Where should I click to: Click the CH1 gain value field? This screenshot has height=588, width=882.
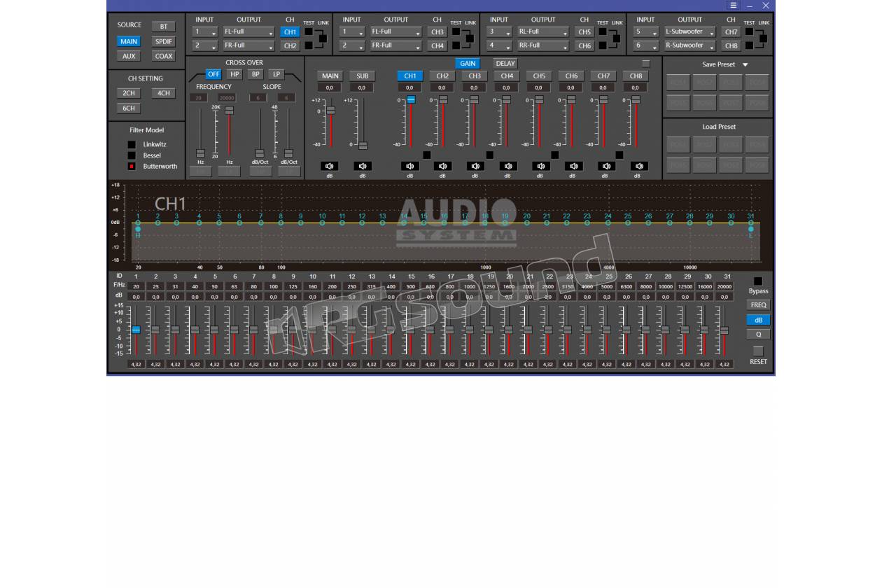[x=410, y=87]
